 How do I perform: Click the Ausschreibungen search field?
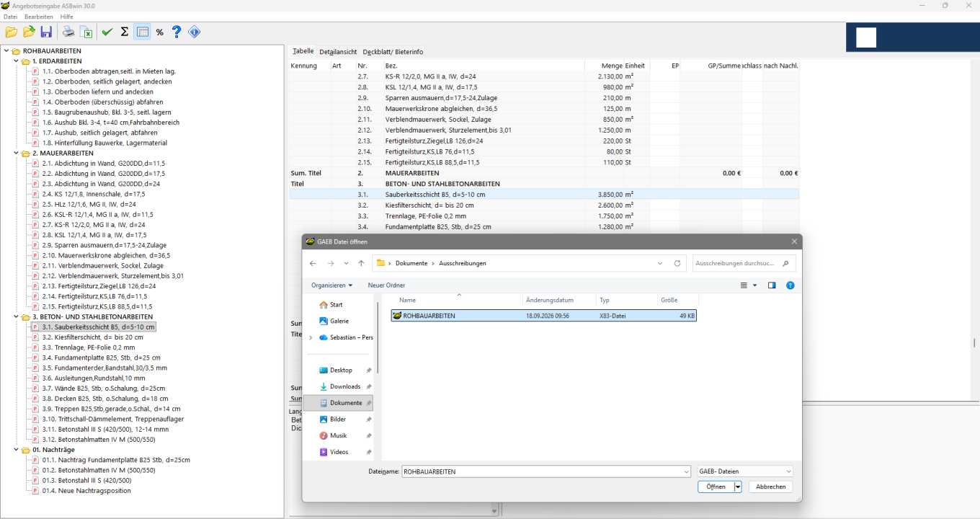pos(744,263)
